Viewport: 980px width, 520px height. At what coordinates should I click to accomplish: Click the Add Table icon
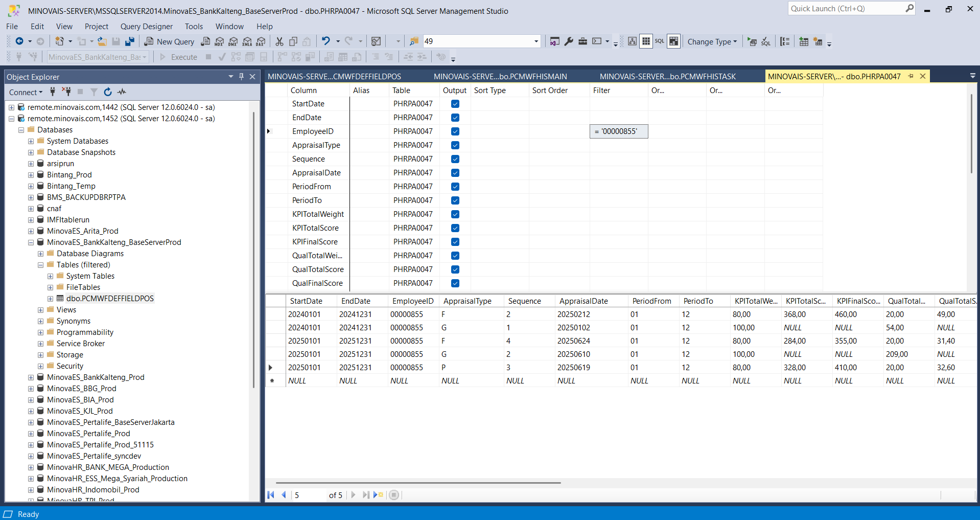tap(804, 41)
